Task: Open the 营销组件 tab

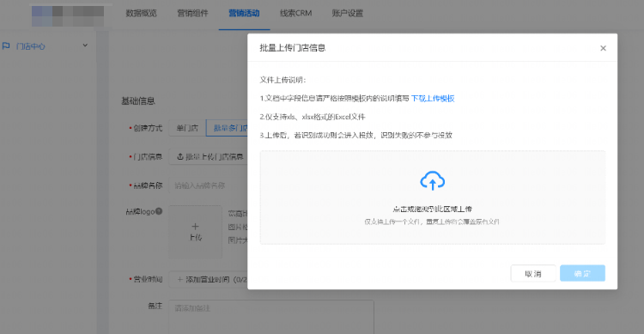Action: pos(192,13)
